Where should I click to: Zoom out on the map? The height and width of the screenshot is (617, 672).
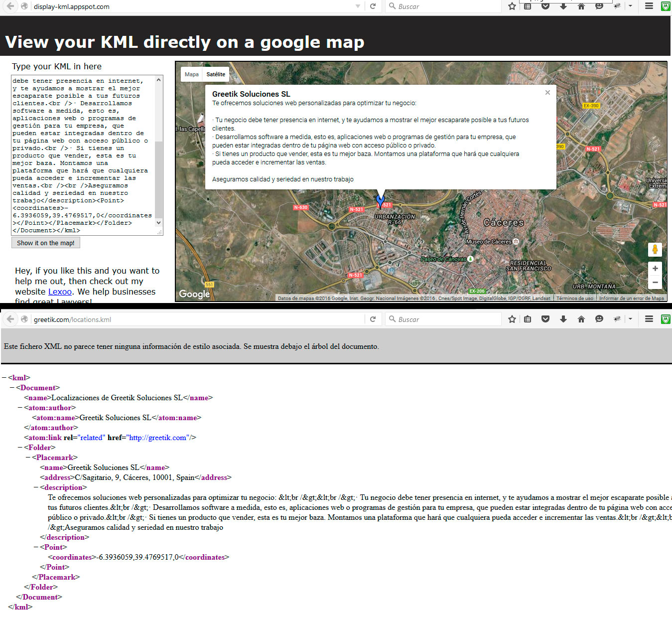point(655,282)
